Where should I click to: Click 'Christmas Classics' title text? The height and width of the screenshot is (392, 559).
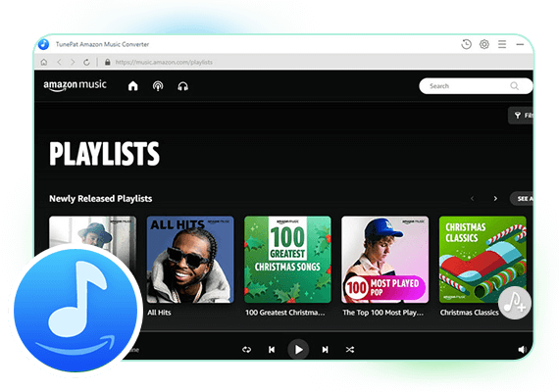[x=469, y=313]
